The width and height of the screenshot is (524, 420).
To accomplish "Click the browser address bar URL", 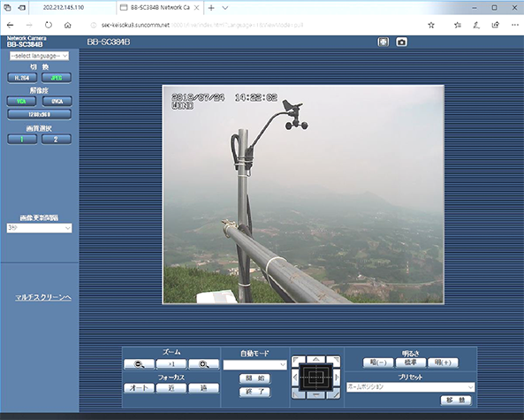I will (x=202, y=25).
